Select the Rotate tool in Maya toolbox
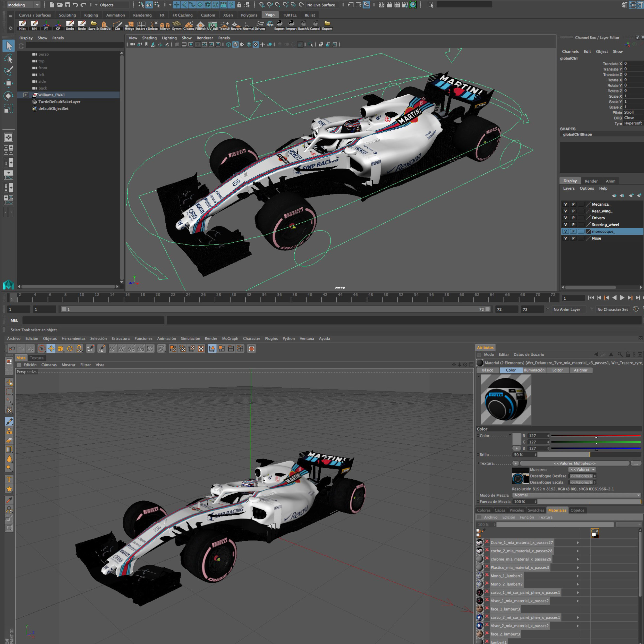This screenshot has height=644, width=644. click(x=9, y=96)
